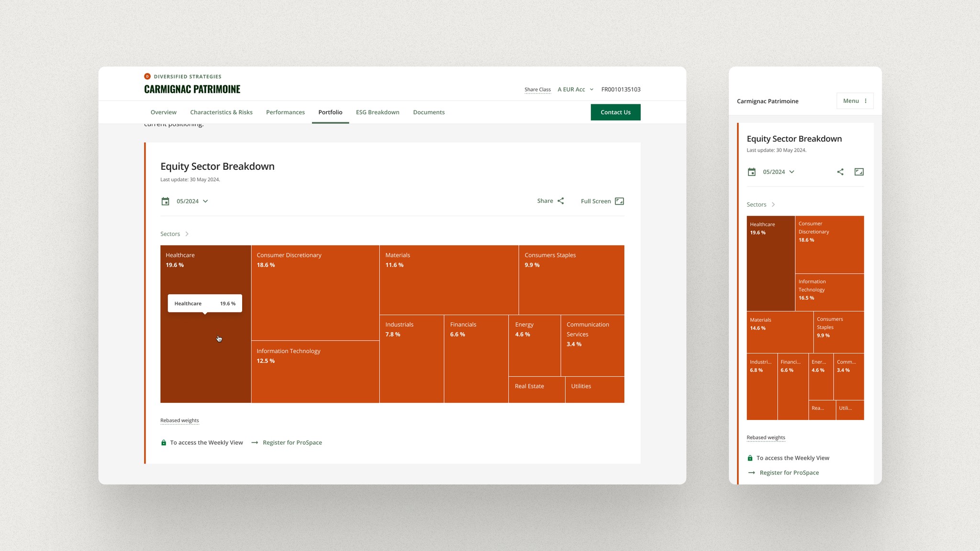Open the Menu button in mobile panel

pyautogui.click(x=855, y=101)
